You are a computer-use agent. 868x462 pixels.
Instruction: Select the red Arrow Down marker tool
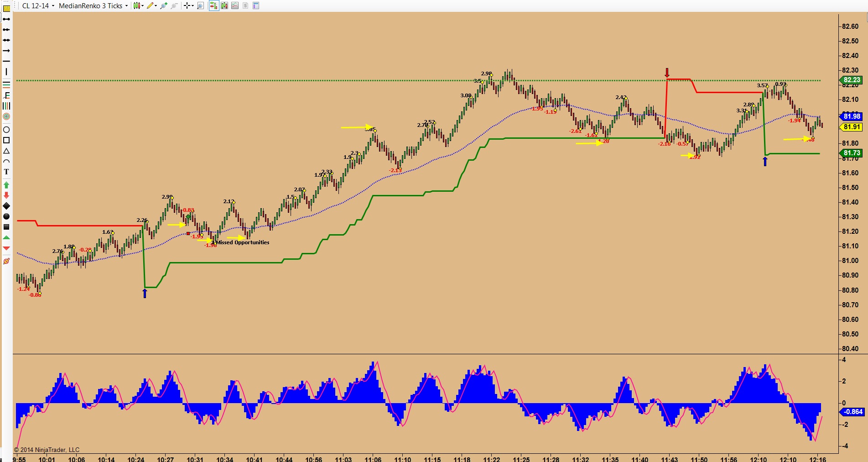(x=6, y=195)
